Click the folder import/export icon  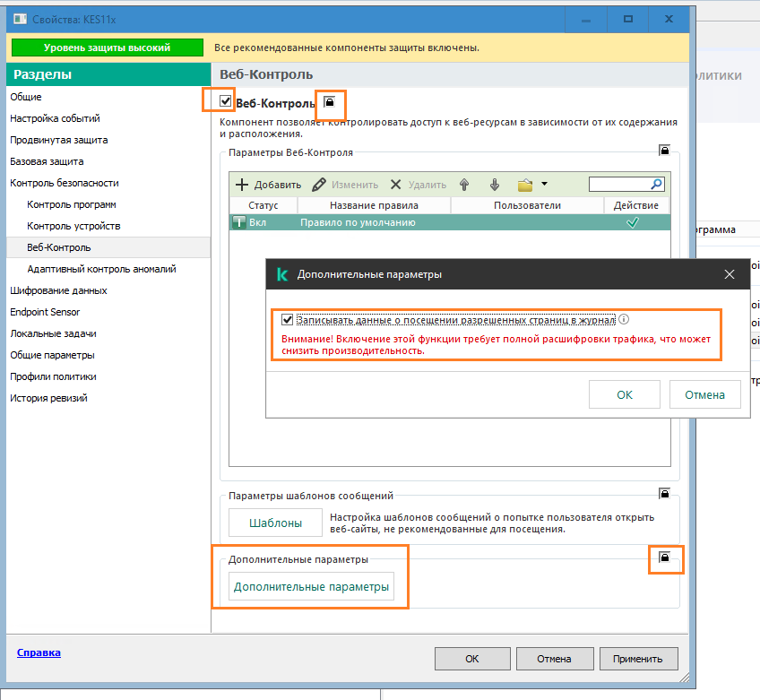tap(525, 185)
